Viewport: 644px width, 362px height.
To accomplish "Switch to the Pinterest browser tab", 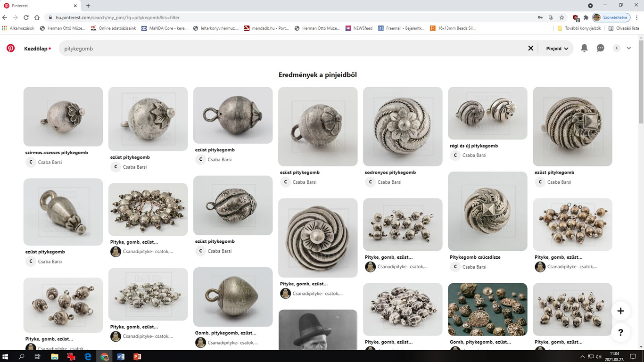I will [40, 6].
